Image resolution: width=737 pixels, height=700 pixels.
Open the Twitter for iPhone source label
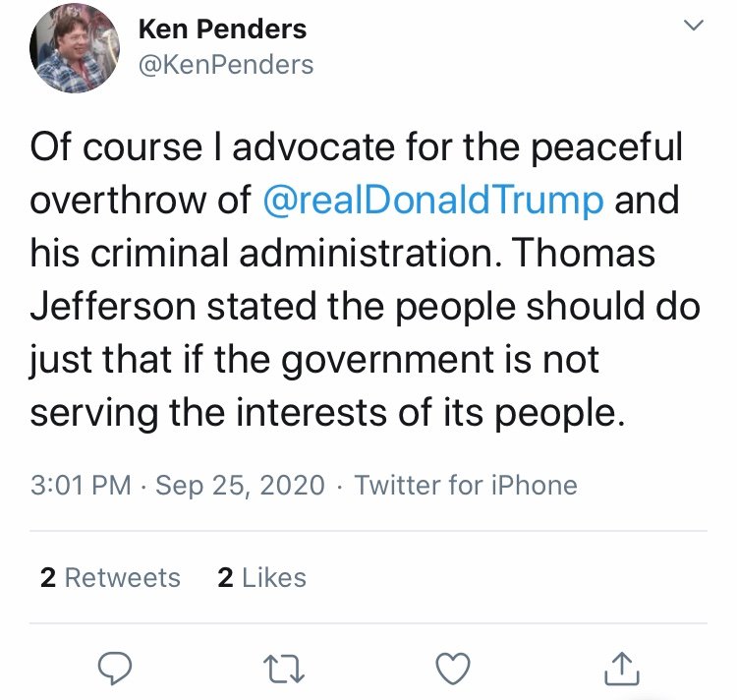466,485
